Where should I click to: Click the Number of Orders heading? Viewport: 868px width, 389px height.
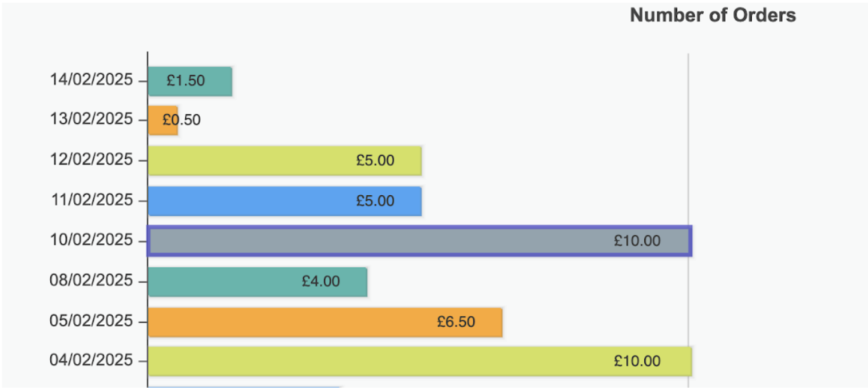(x=713, y=15)
